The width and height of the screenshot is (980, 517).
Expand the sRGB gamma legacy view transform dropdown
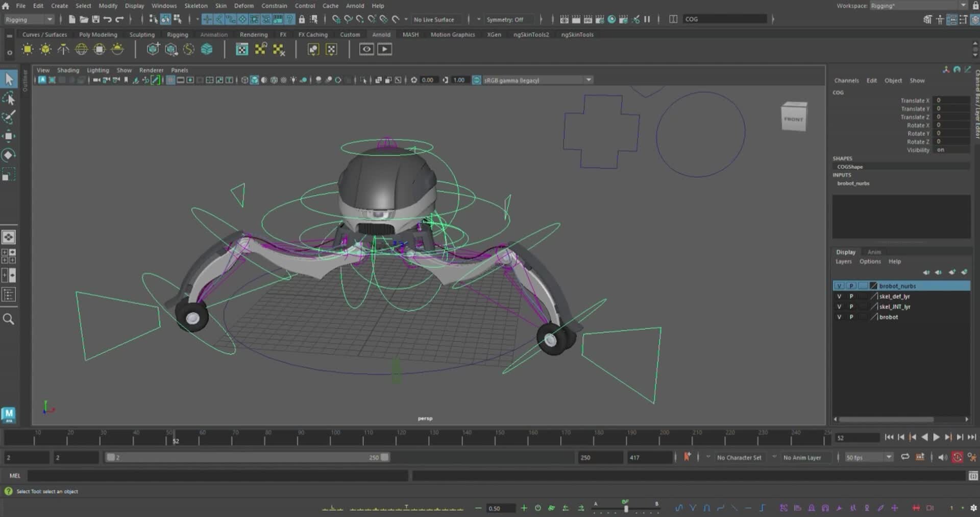(588, 80)
